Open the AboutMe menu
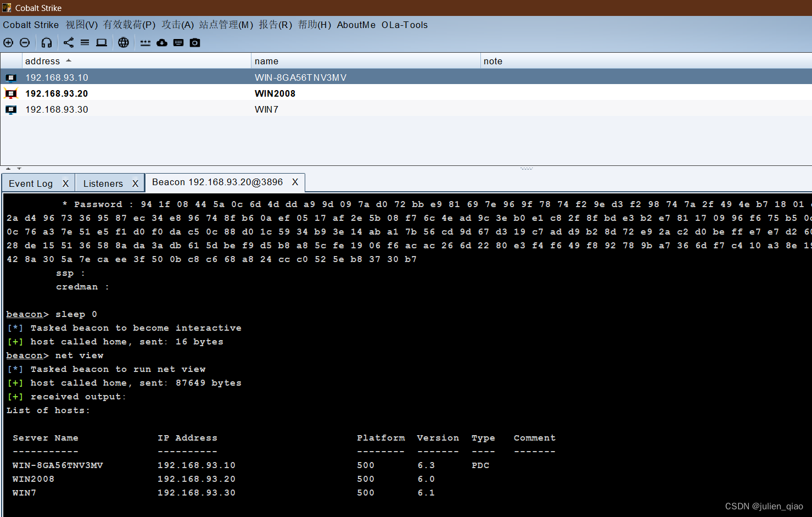Image resolution: width=812 pixels, height=517 pixels. [x=356, y=25]
